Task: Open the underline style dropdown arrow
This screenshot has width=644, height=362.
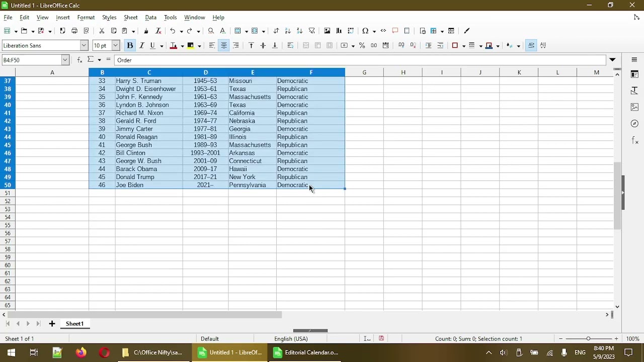Action: 162,46
